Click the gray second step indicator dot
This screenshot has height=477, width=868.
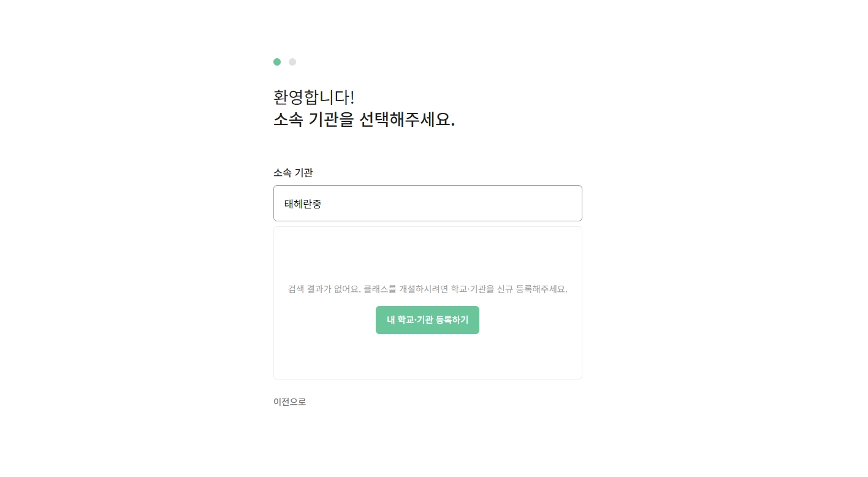tap(292, 62)
